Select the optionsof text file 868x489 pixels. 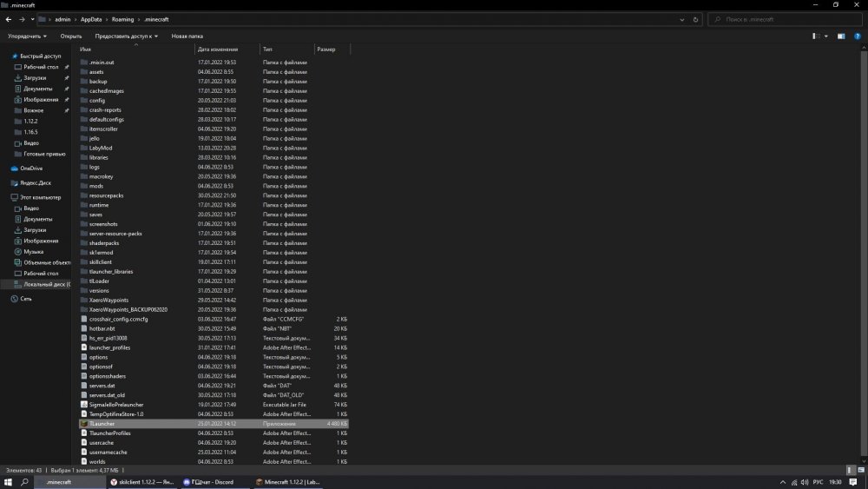(x=101, y=367)
